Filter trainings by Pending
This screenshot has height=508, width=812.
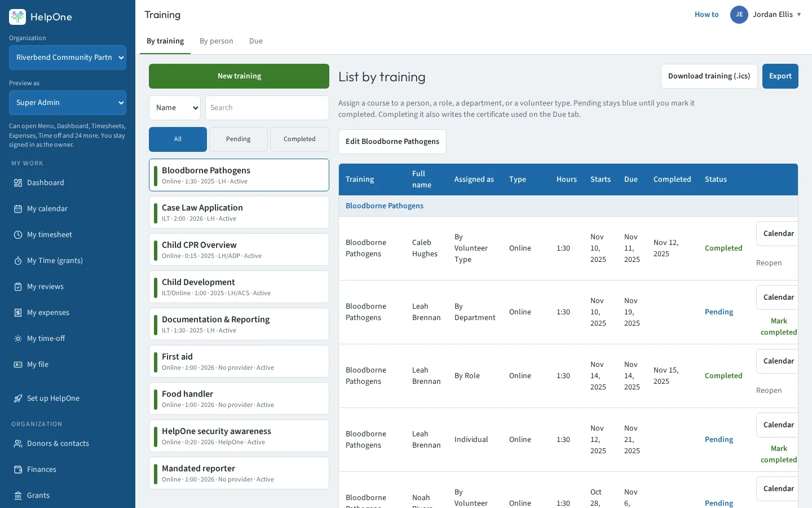[239, 139]
